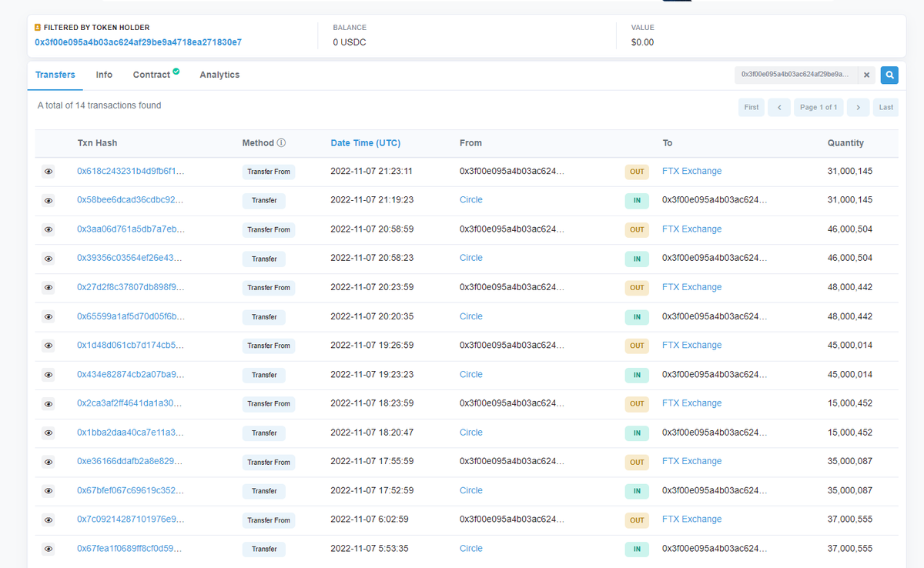Open transaction 0x67fea1f0689ff8cf0d59 hash link
The image size is (924, 568).
coord(131,549)
